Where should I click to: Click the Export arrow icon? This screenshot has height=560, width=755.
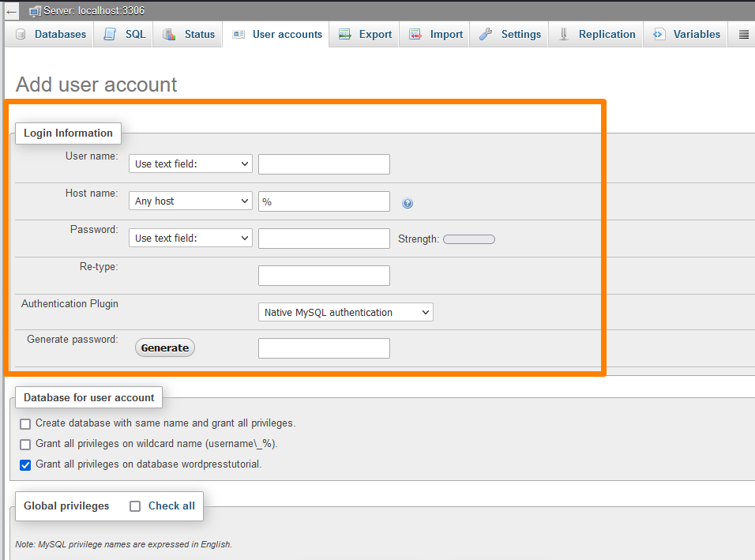click(x=345, y=34)
